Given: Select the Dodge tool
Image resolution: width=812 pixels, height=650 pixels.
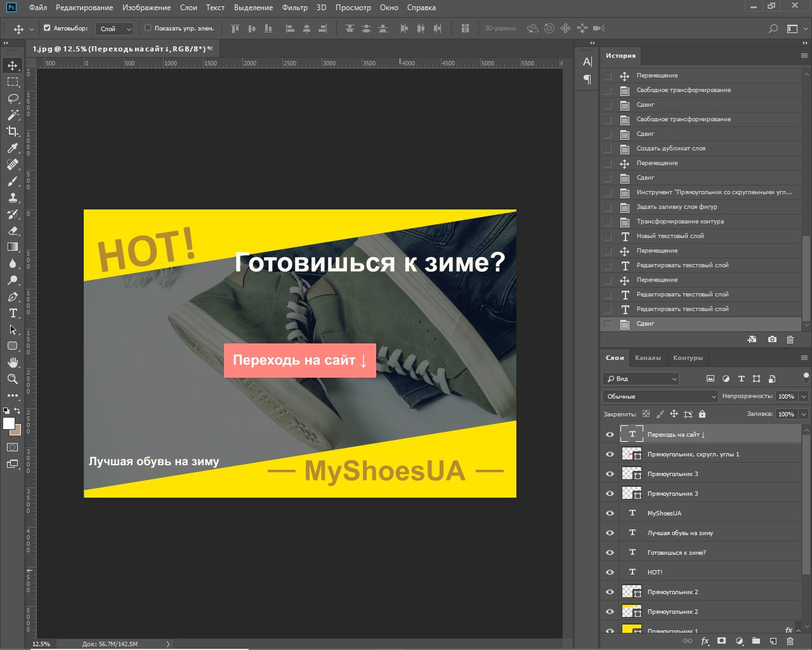Looking at the screenshot, I should click(x=13, y=280).
